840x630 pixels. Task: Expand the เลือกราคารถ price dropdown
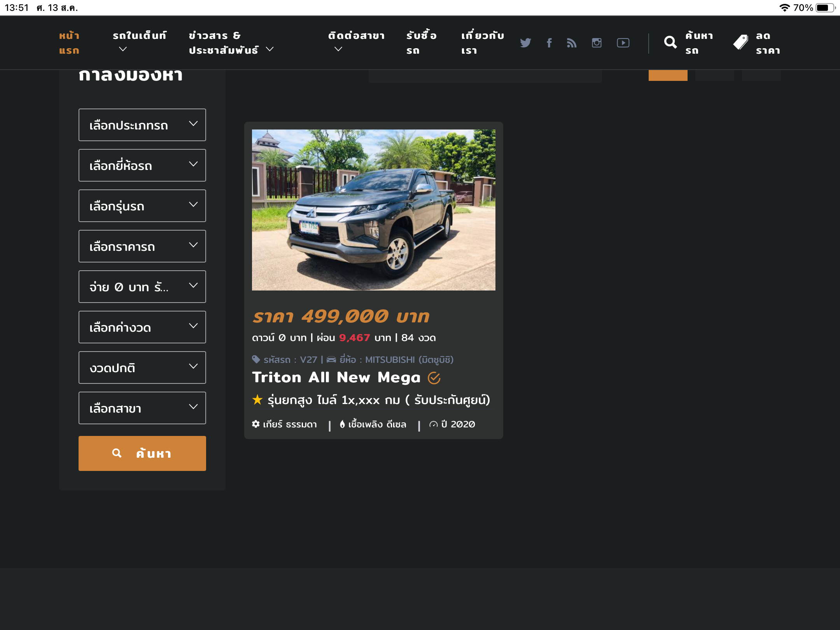click(142, 246)
